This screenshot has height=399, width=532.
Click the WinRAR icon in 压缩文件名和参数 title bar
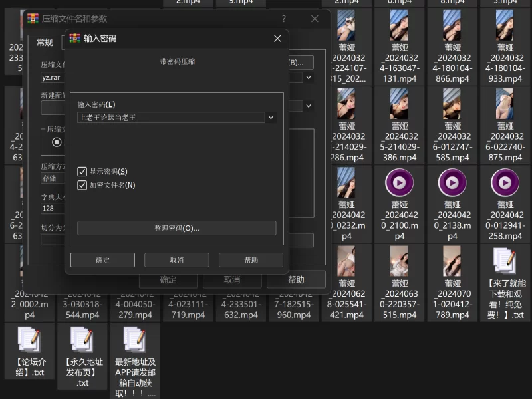click(x=33, y=19)
